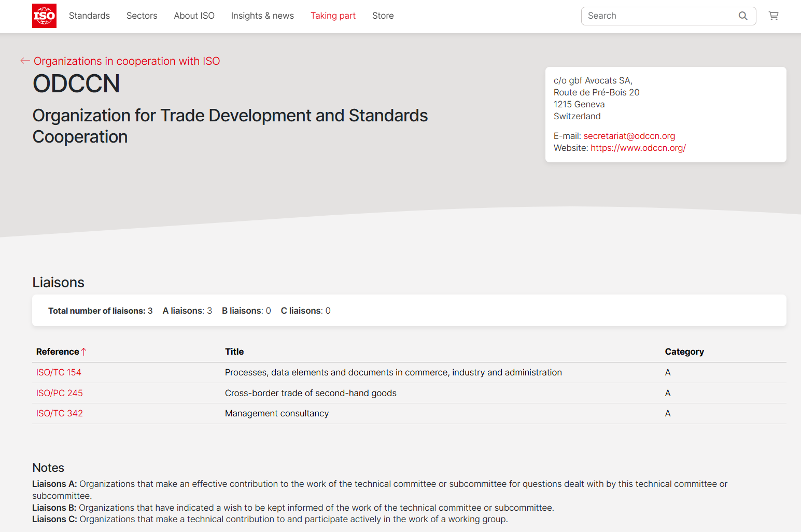Open the Insights & news menu
This screenshot has height=532, width=801.
point(262,16)
